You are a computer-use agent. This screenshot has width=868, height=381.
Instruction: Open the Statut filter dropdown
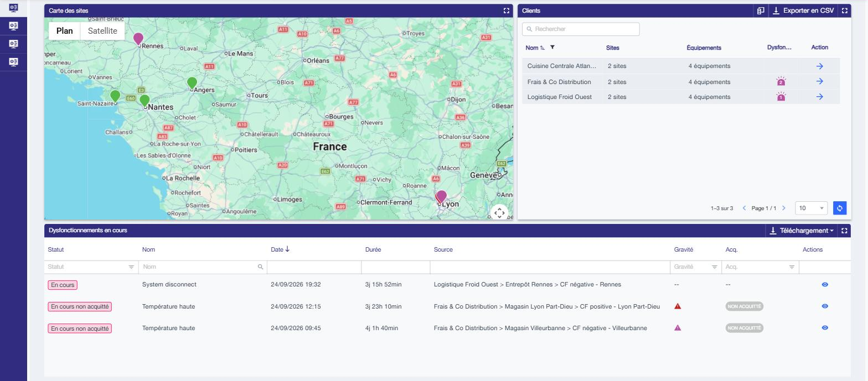pyautogui.click(x=131, y=267)
